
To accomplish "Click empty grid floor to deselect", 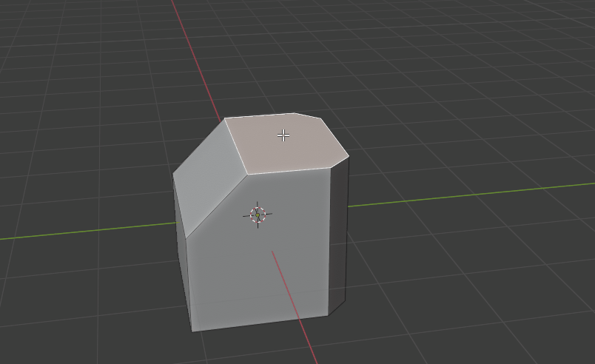I will click(x=481, y=296).
